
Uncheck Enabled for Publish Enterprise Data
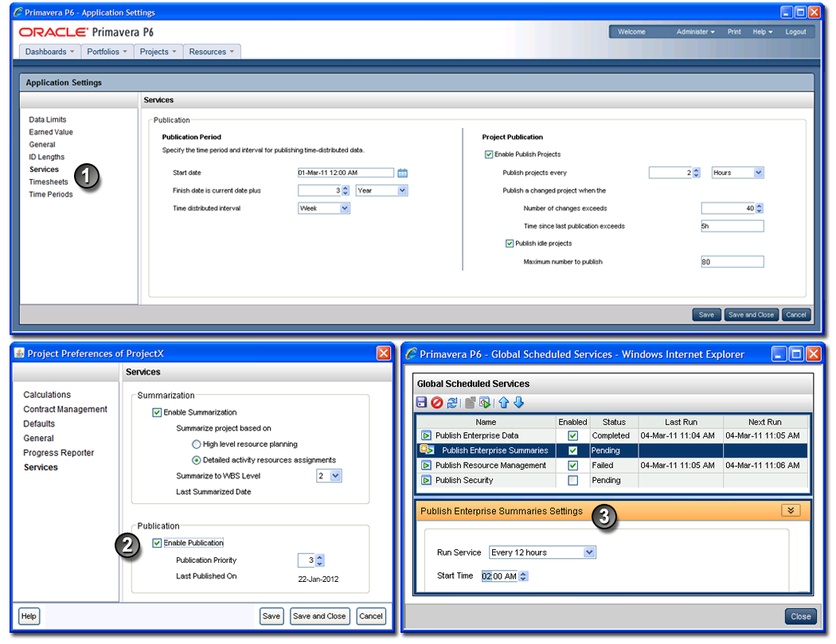[572, 435]
